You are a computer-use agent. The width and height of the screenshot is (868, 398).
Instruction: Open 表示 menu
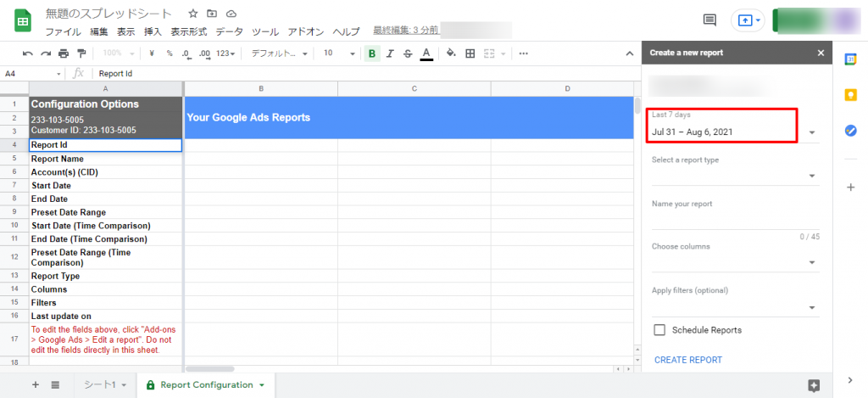point(125,31)
